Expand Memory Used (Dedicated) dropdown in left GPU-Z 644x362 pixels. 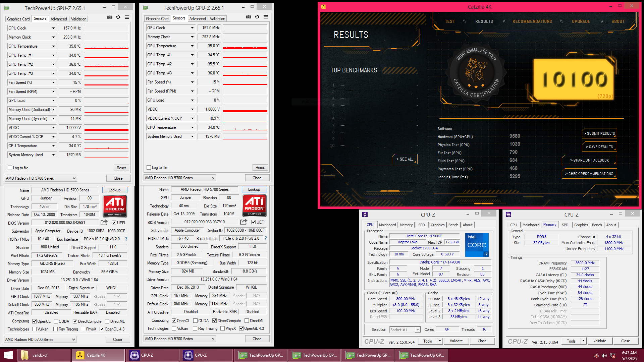(x=53, y=110)
